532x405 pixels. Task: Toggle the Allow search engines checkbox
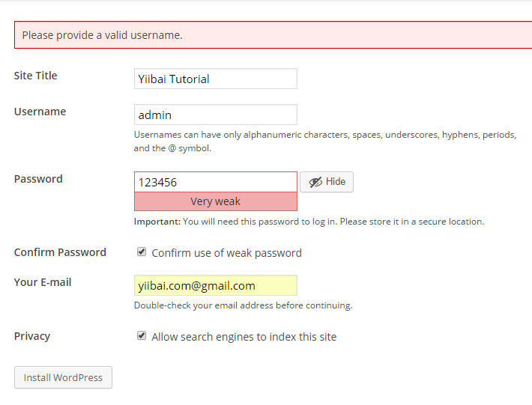click(x=142, y=336)
